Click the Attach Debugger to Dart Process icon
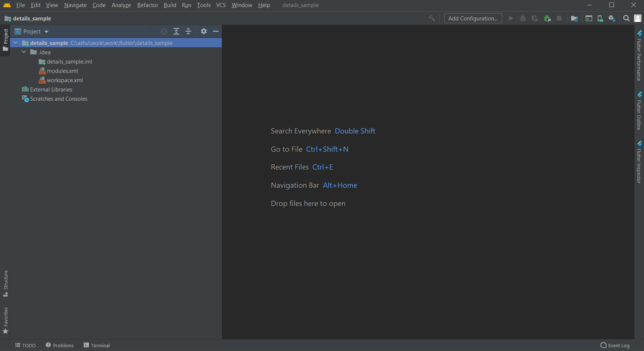 (547, 18)
